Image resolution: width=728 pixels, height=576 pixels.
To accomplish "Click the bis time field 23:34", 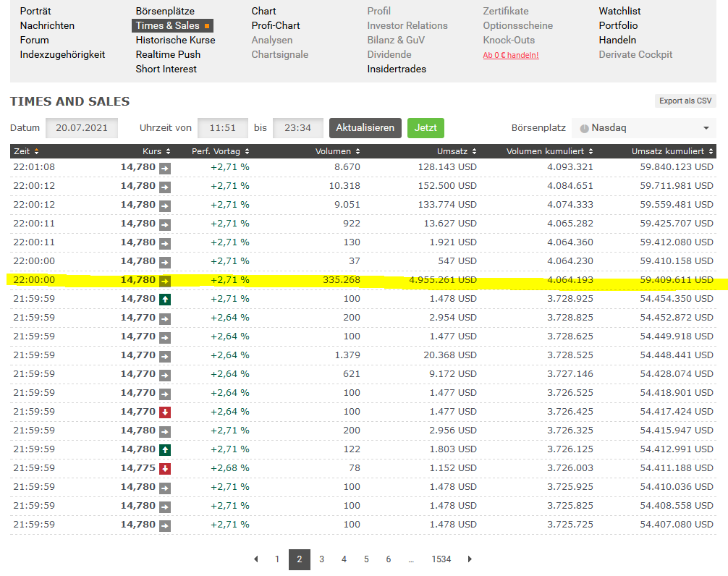I will [298, 128].
